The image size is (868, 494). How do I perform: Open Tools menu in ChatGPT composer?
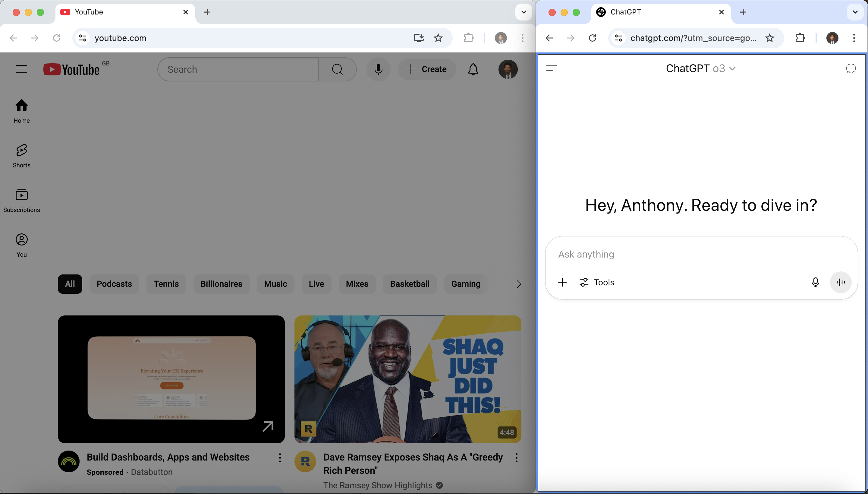(x=597, y=282)
